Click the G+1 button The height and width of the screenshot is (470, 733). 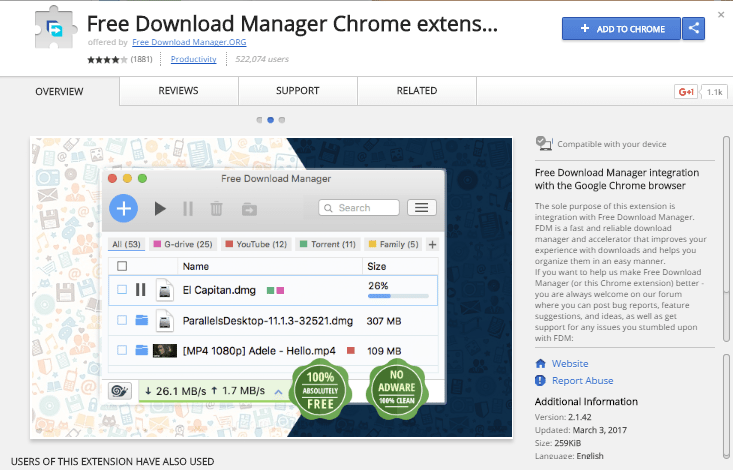[x=686, y=92]
